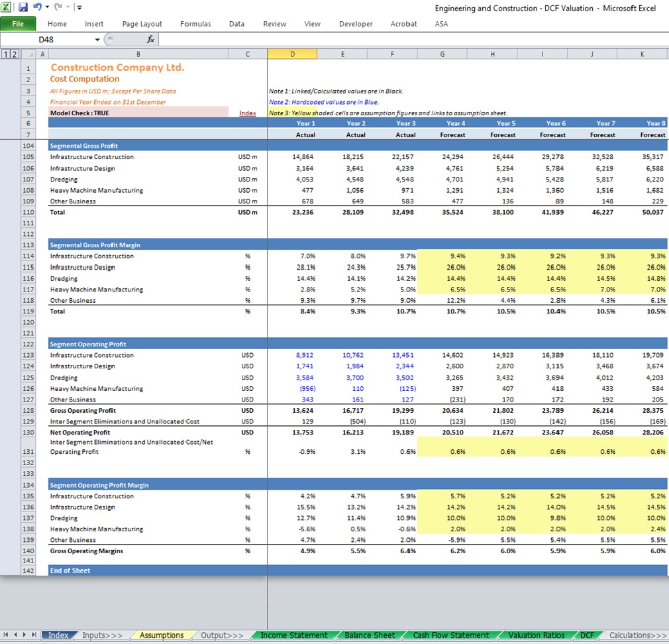This screenshot has width=669, height=644.
Task: Switch to the Output>>> sheet tab
Action: pyautogui.click(x=222, y=635)
